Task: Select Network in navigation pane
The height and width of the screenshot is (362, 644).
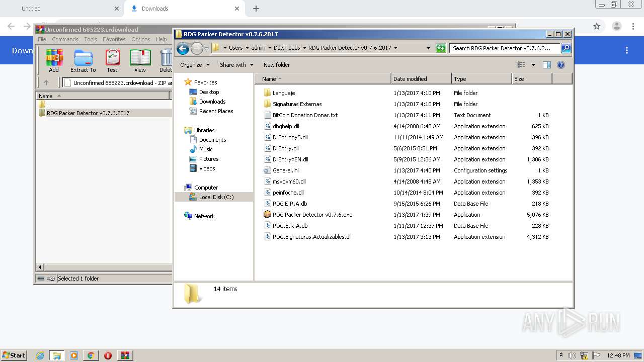Action: 199,216
